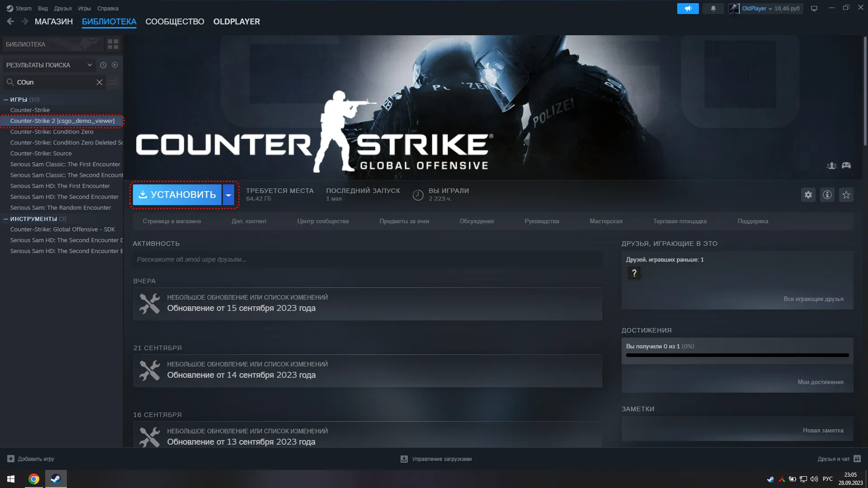Clear the search field with the X
The width and height of the screenshot is (868, 488).
click(x=99, y=82)
